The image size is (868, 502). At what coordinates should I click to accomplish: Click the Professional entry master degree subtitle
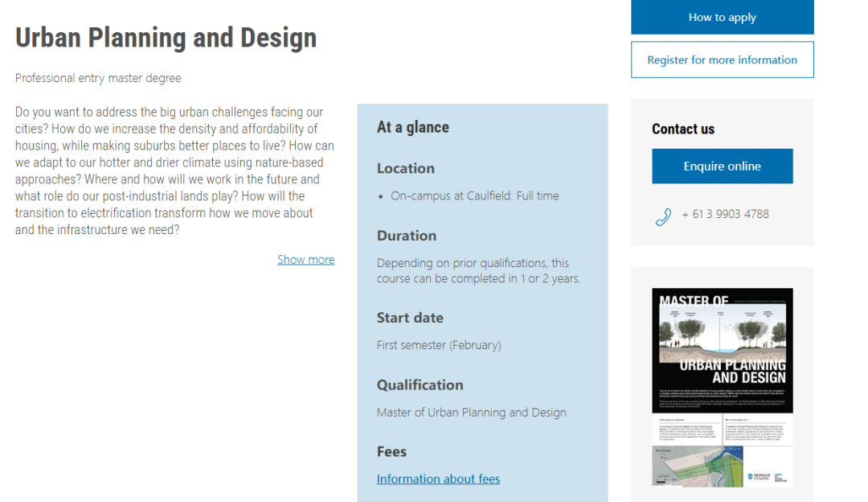tap(98, 78)
